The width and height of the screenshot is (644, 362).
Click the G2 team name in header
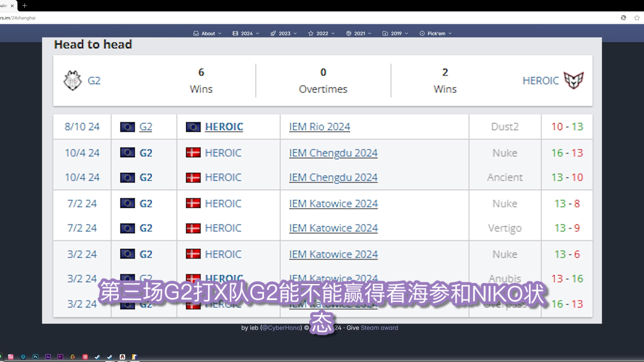(94, 81)
